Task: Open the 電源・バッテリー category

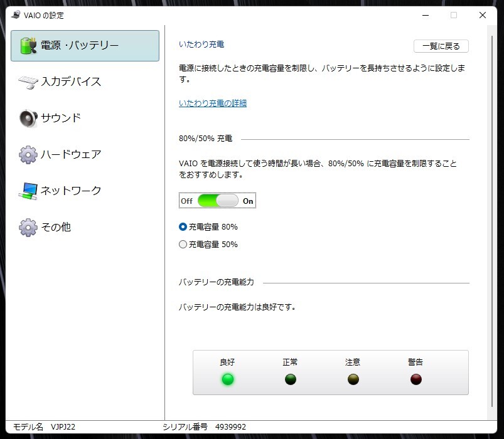Action: click(85, 46)
